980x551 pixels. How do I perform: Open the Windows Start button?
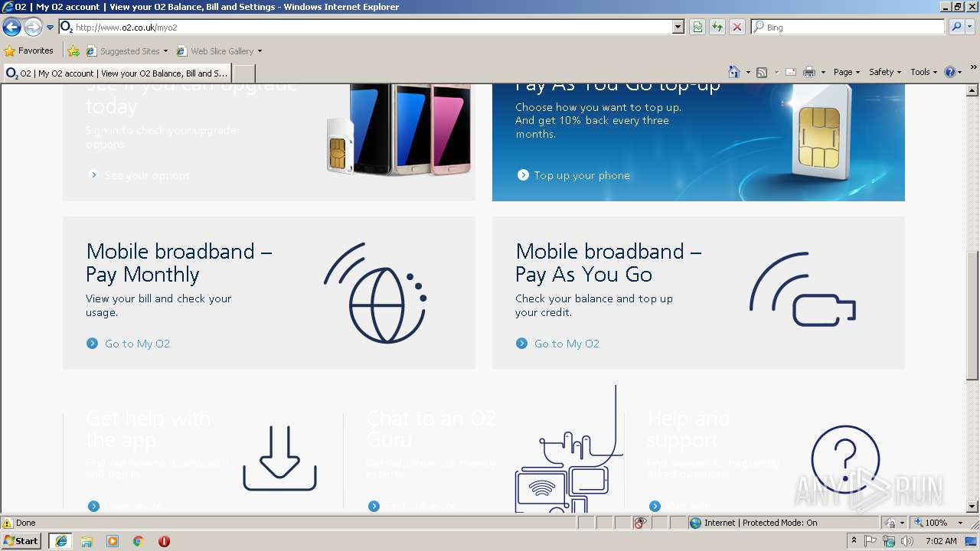point(21,541)
